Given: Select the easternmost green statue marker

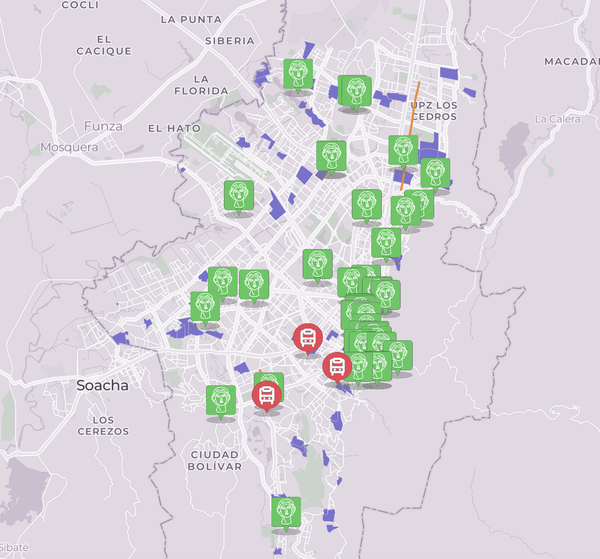Looking at the screenshot, I should [435, 172].
